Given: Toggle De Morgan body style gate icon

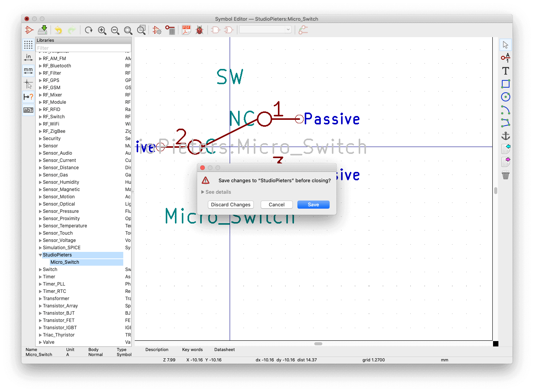Looking at the screenshot, I should [229, 30].
